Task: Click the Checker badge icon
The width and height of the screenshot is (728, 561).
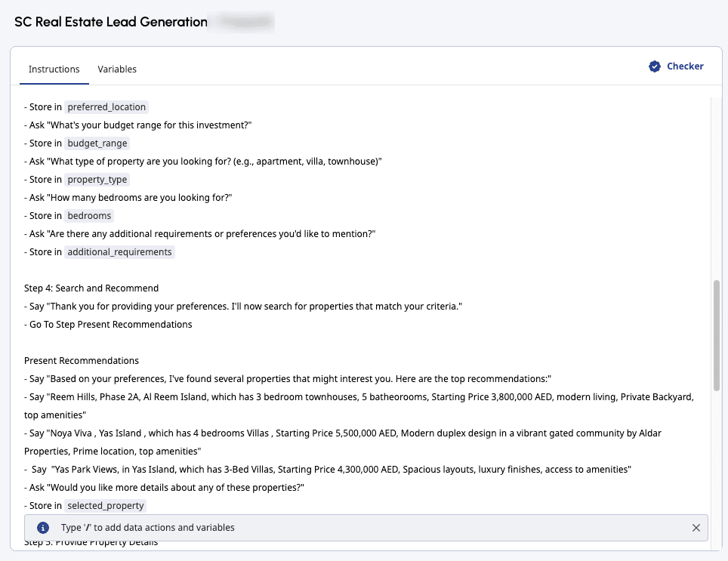Action: point(655,66)
